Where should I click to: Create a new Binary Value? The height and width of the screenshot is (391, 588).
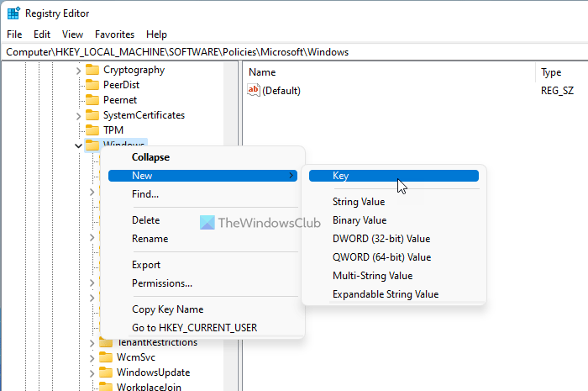[x=394, y=220]
